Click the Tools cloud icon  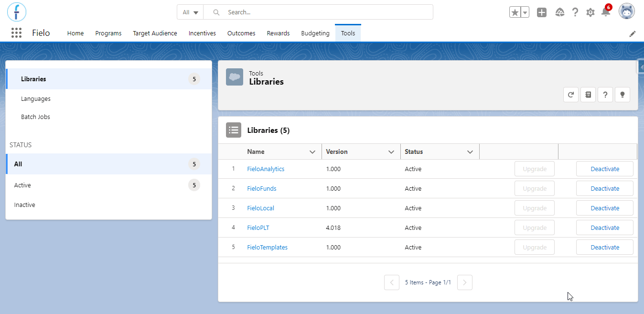click(x=235, y=77)
